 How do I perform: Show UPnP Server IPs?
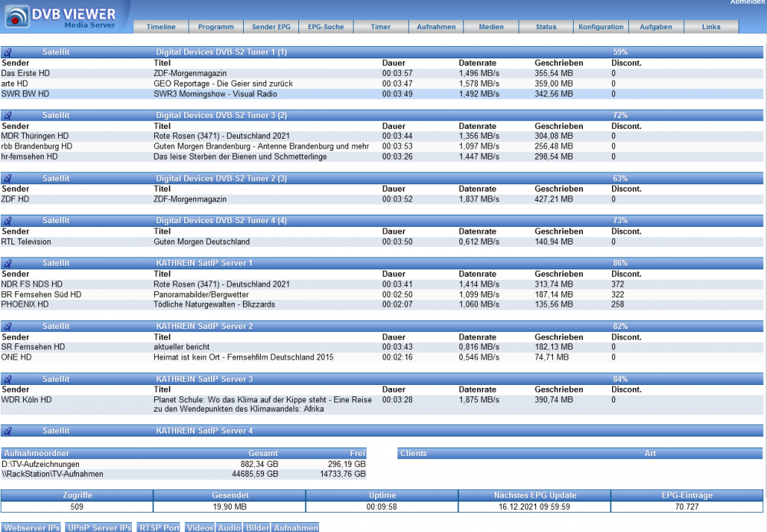point(98,527)
